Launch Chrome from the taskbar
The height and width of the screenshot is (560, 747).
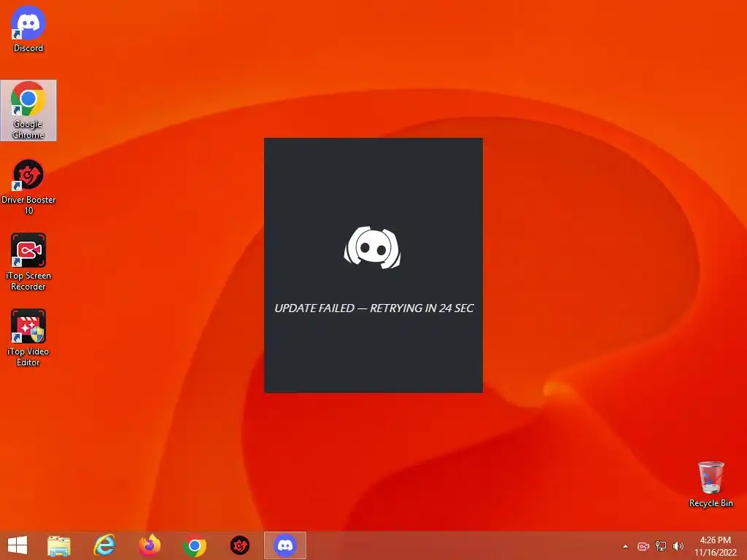click(x=194, y=545)
